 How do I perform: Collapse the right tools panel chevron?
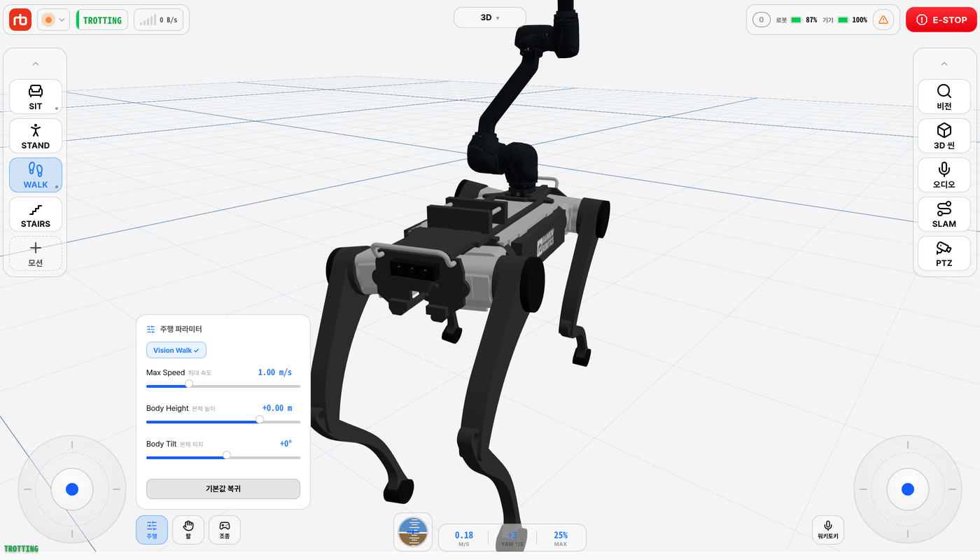pyautogui.click(x=944, y=64)
